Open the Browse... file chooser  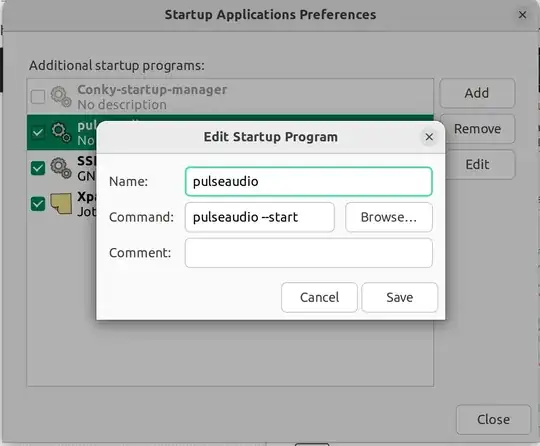click(x=389, y=217)
